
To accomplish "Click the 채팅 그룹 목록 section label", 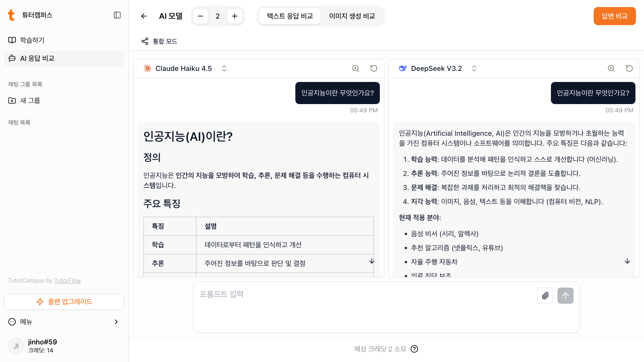I will tap(25, 84).
